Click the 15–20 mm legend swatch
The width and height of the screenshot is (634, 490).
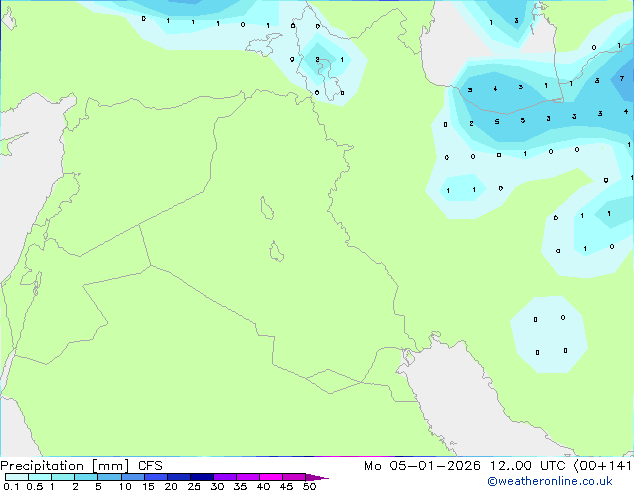click(156, 477)
